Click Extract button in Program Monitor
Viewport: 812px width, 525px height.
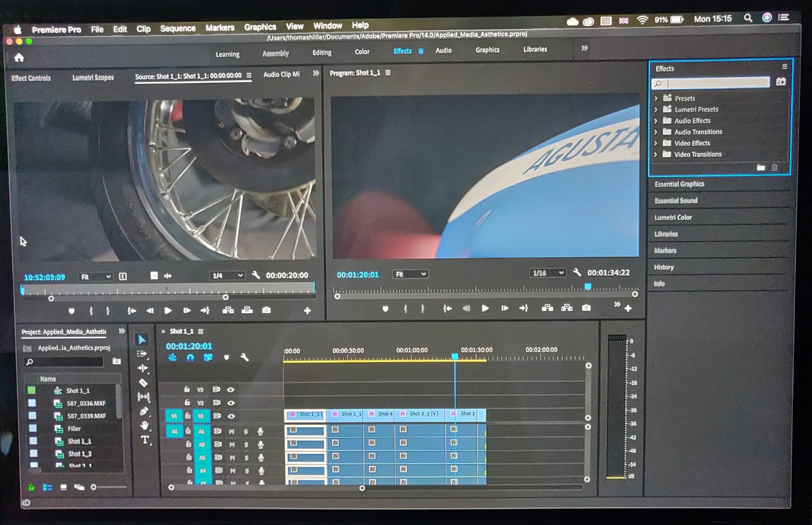pos(567,308)
